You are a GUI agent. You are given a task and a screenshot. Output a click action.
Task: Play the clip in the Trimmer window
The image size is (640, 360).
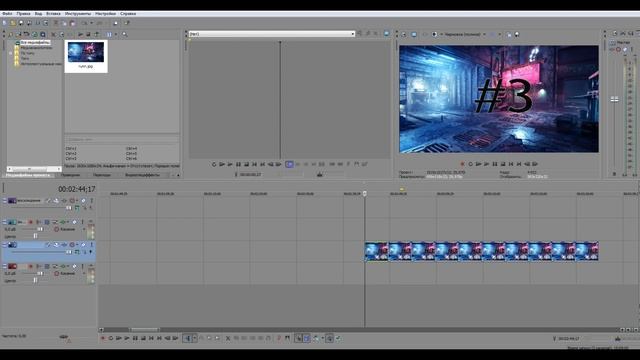(x=230, y=164)
